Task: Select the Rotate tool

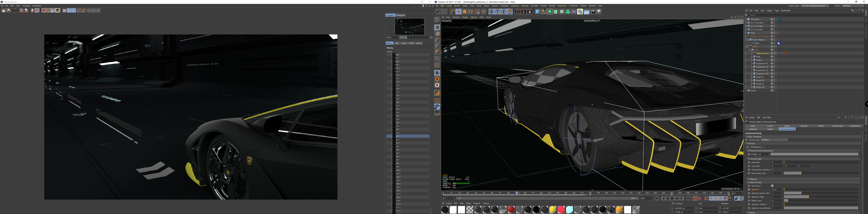Action: [471, 12]
